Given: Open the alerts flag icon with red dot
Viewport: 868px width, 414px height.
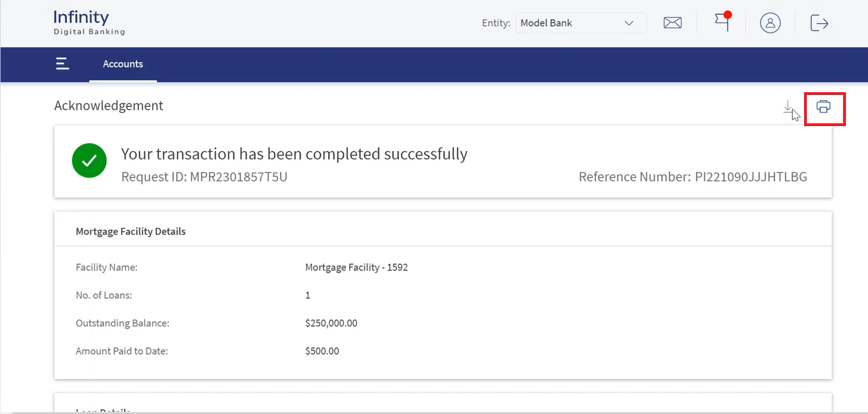Looking at the screenshot, I should pos(723,21).
